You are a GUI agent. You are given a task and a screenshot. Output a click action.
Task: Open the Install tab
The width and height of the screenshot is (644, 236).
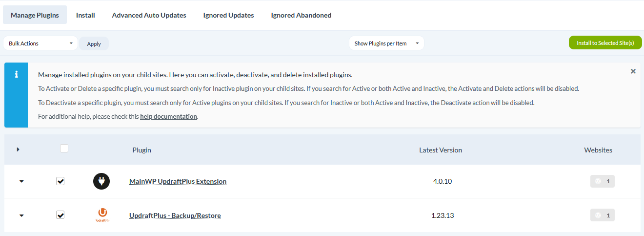click(85, 15)
